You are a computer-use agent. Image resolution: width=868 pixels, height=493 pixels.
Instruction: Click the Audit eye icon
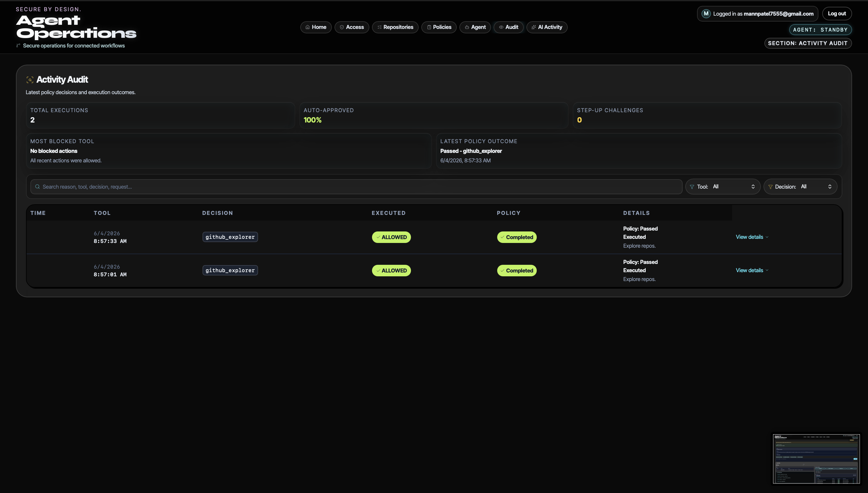click(501, 27)
